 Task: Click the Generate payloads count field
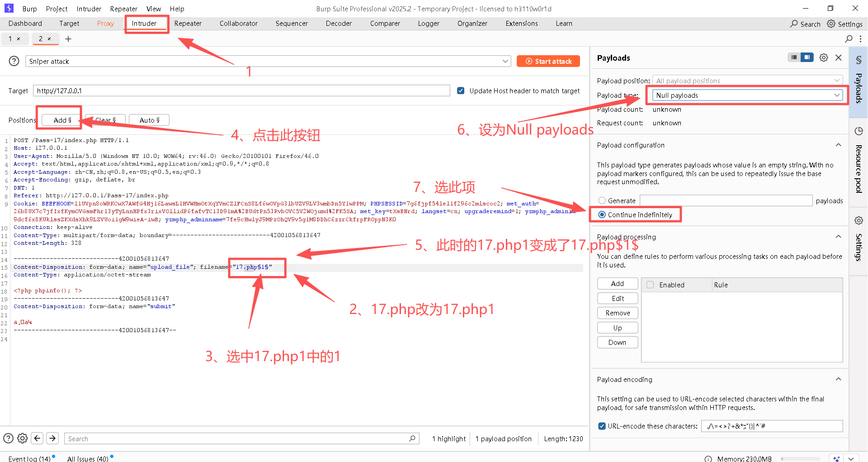pos(726,200)
